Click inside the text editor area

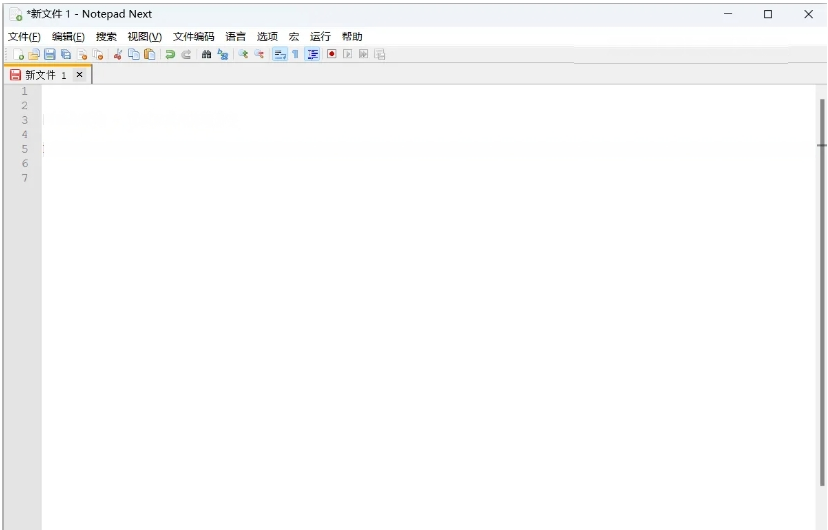click(x=429, y=307)
